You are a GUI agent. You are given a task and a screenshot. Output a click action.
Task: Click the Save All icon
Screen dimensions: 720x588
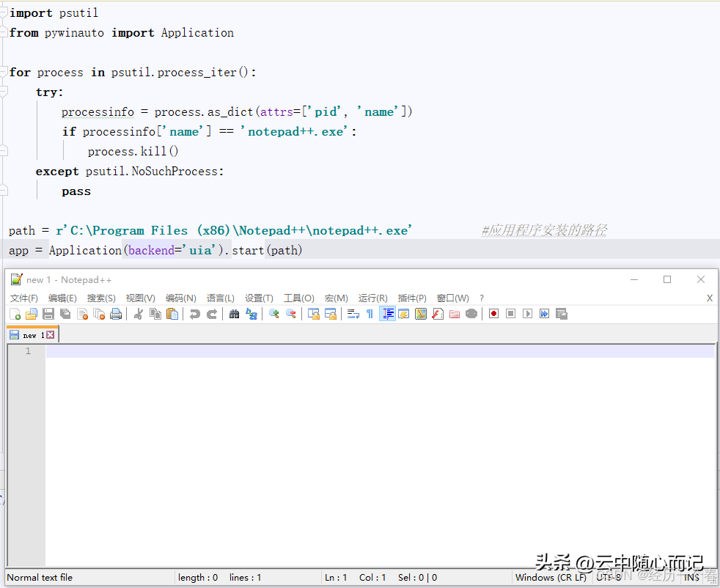click(65, 314)
